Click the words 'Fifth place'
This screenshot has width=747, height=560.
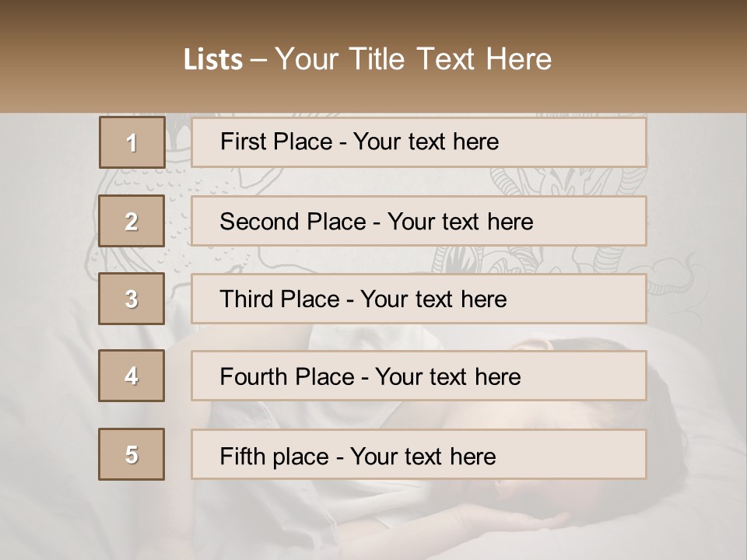tap(275, 456)
